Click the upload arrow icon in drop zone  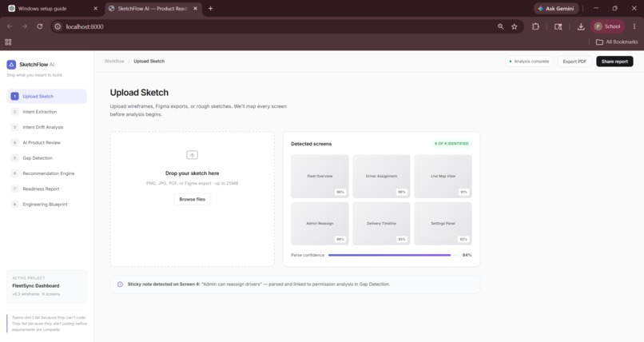click(193, 155)
